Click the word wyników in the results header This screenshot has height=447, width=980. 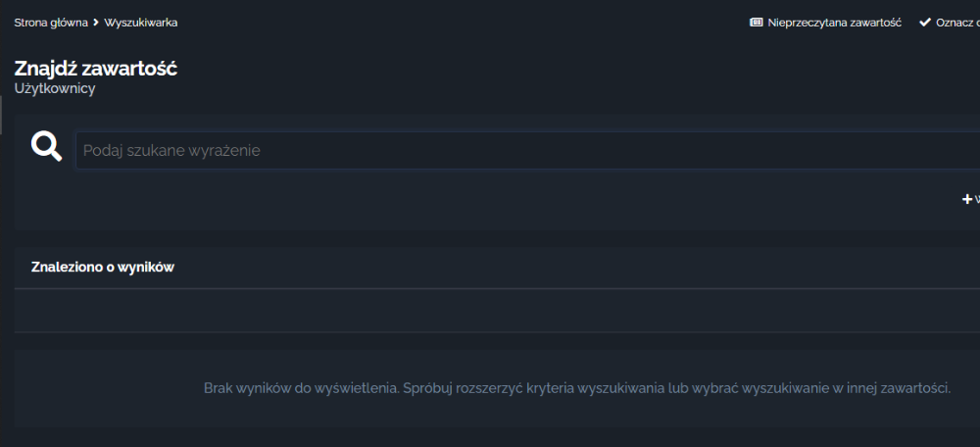[149, 267]
